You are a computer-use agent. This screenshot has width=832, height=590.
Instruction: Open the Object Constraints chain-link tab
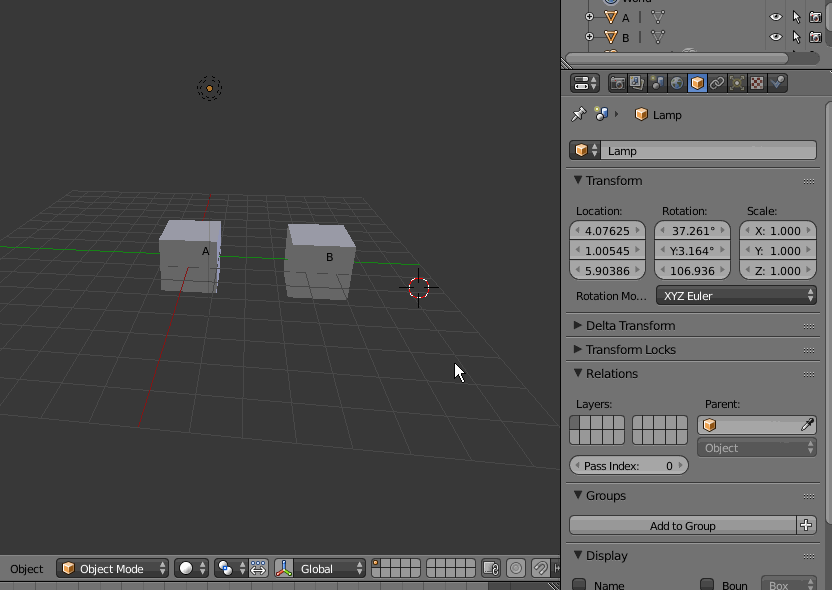coord(717,83)
